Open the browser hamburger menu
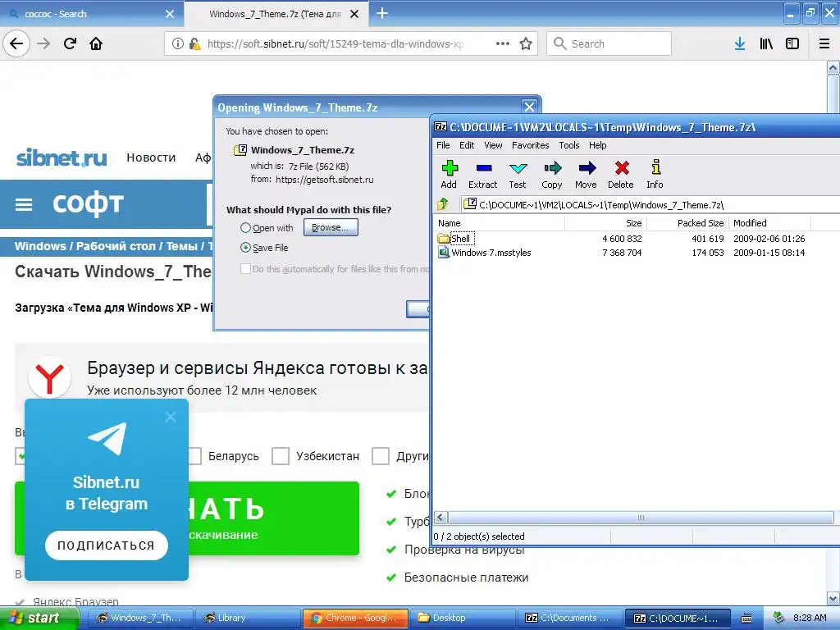This screenshot has height=630, width=840. tap(824, 43)
